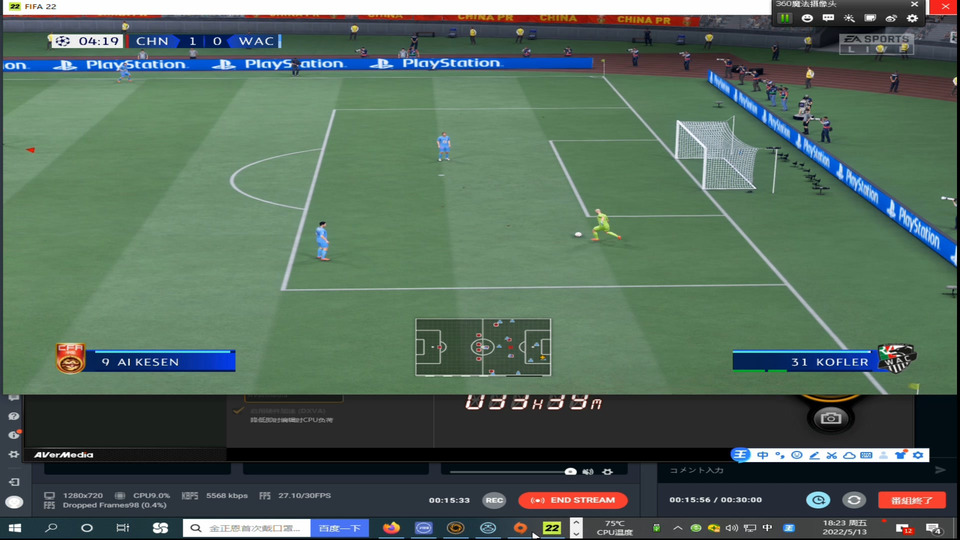Click the red 番組終了 button
This screenshot has height=540, width=960.
tap(912, 500)
